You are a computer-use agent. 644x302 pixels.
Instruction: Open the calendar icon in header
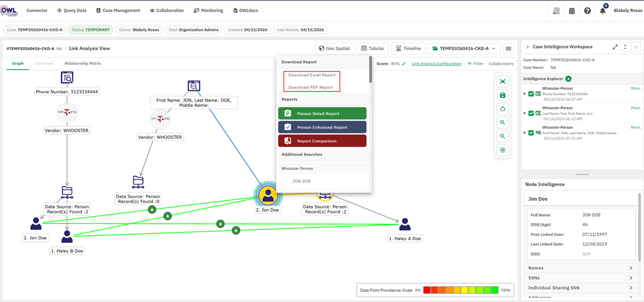572,11
